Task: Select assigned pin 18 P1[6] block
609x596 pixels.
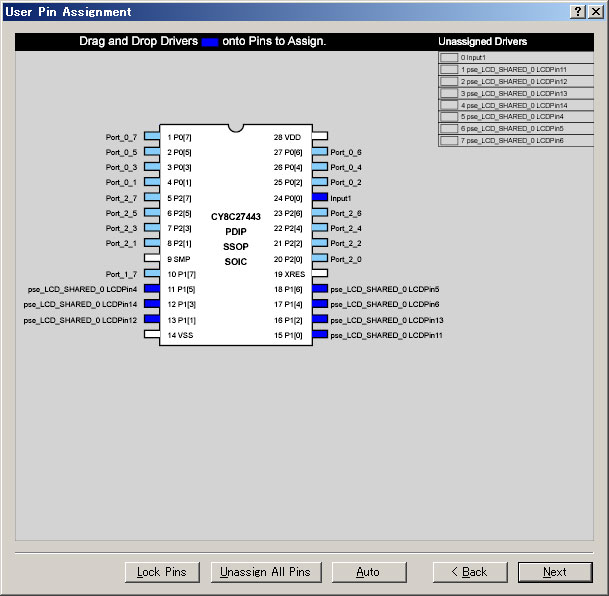Action: pos(320,288)
